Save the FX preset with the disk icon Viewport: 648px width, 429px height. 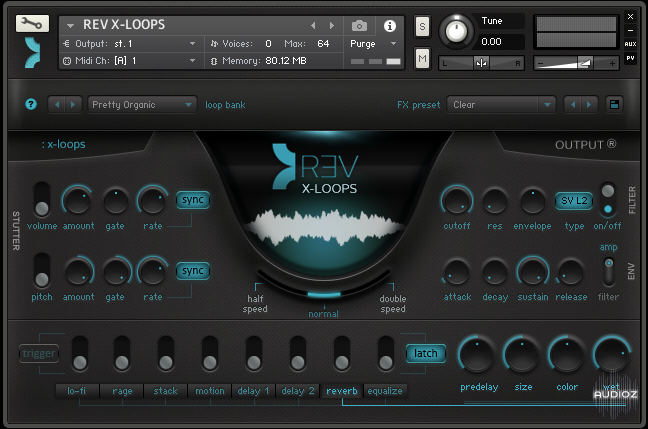pyautogui.click(x=614, y=105)
